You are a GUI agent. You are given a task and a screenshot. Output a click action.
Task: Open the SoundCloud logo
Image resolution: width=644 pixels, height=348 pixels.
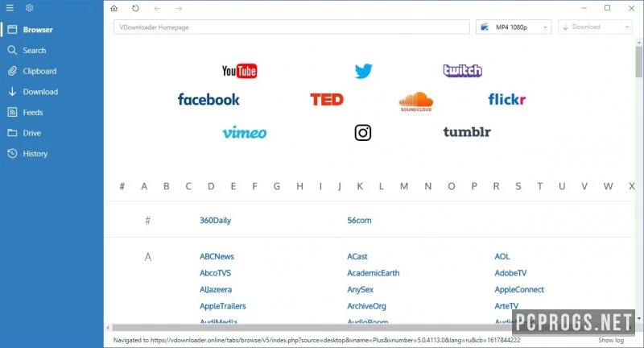(x=416, y=101)
